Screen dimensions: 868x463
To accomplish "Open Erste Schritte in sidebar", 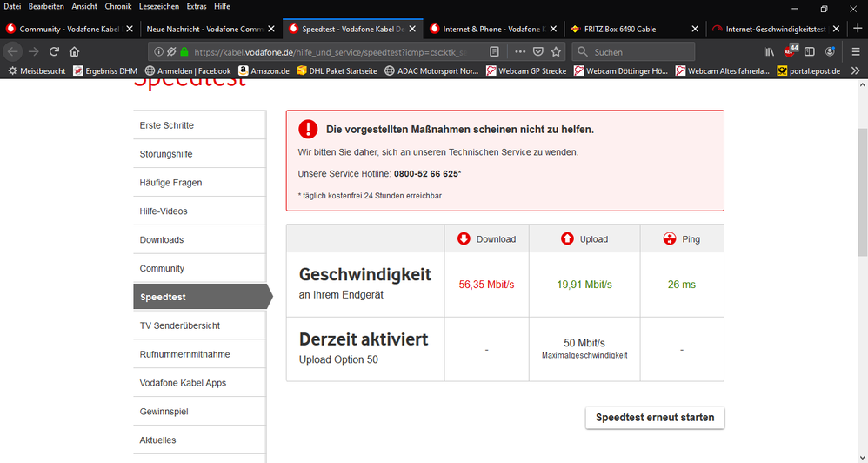I will click(x=199, y=125).
